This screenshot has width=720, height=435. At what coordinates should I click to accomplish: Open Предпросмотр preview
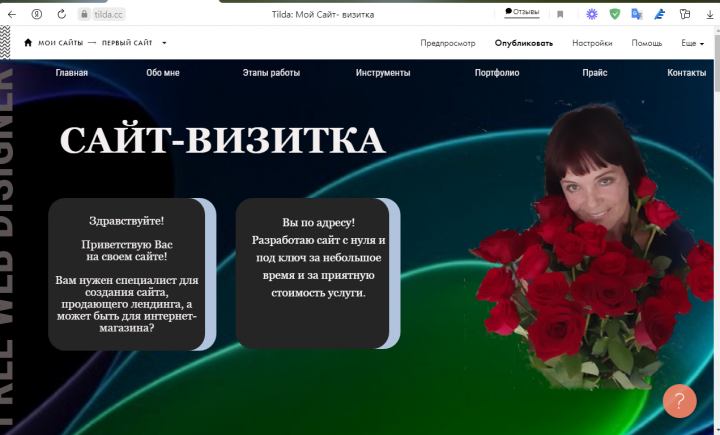coord(448,43)
